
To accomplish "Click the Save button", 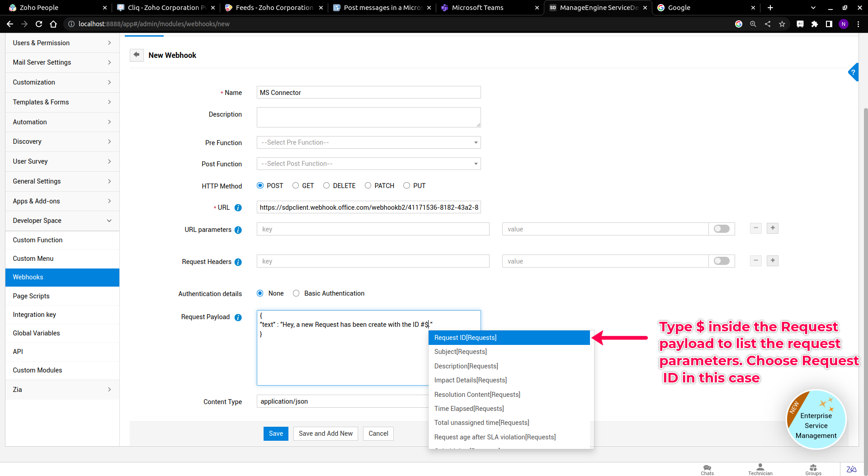I will pyautogui.click(x=276, y=434).
